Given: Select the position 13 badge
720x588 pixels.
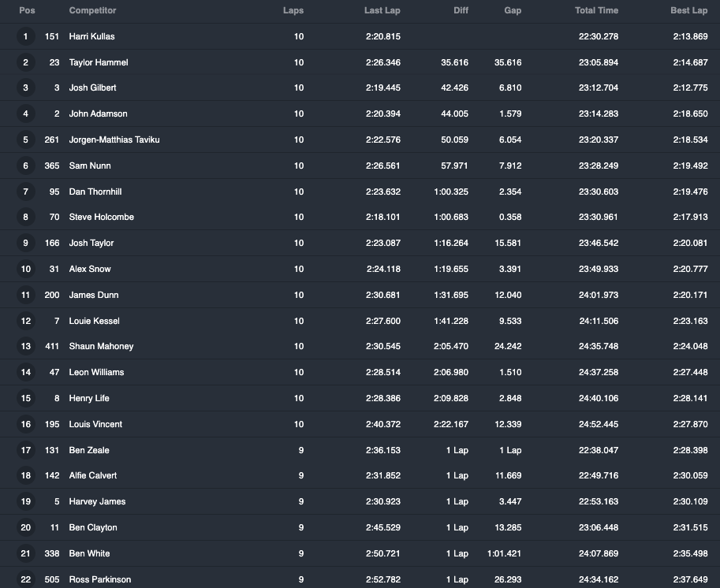Looking at the screenshot, I should pos(26,347).
